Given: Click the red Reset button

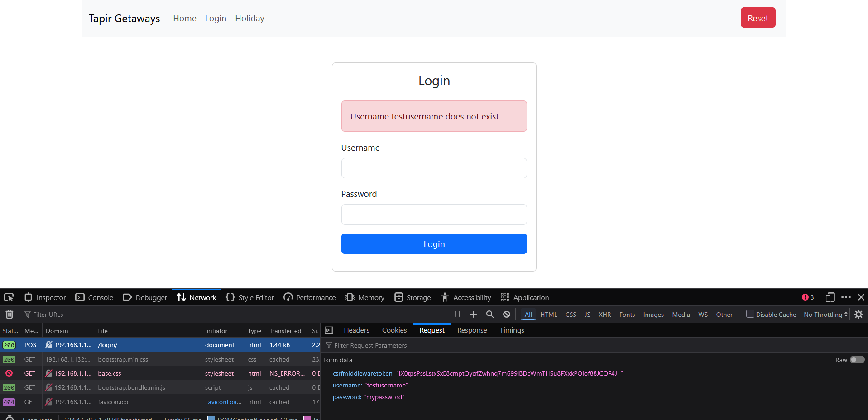Looking at the screenshot, I should click(758, 18).
